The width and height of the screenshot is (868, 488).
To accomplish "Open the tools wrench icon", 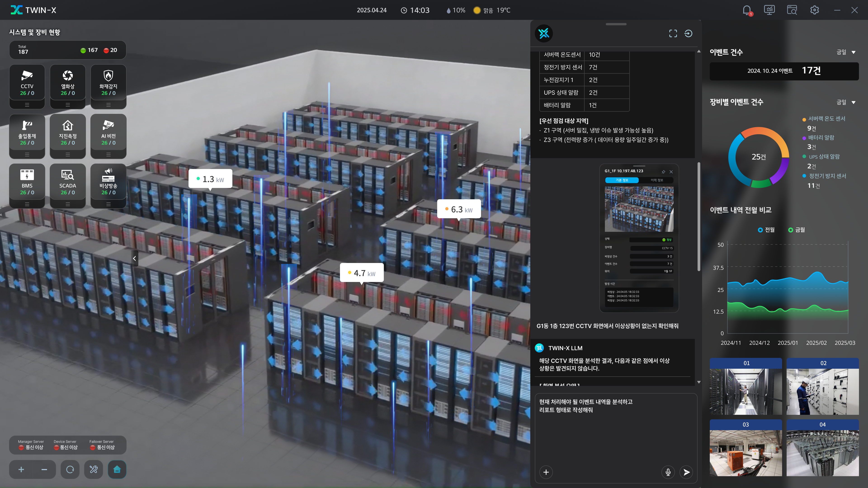I will [94, 469].
